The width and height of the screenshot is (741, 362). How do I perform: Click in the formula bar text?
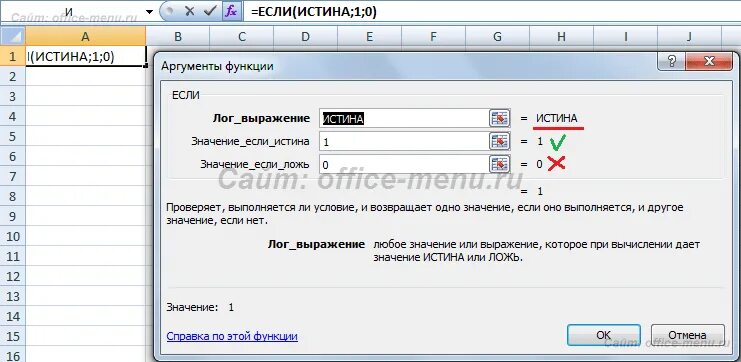pos(314,12)
